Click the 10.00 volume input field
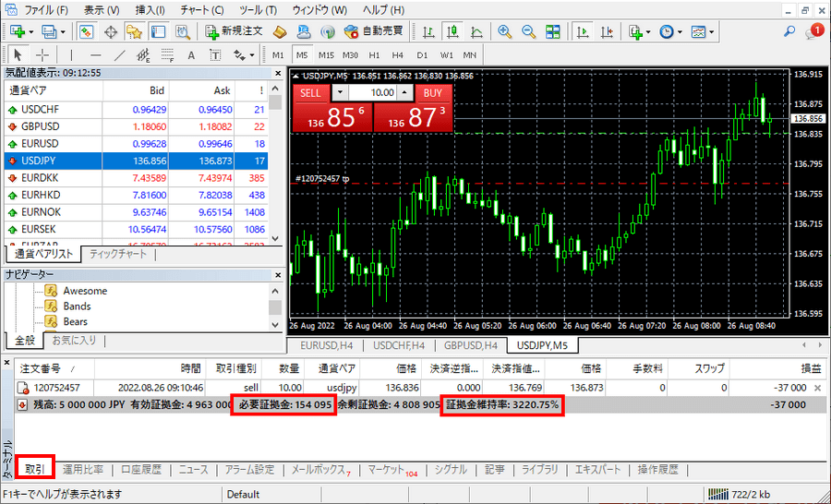 click(x=373, y=92)
